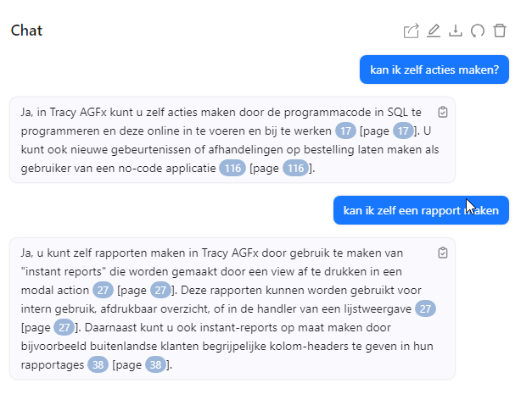Open page 17 badge inside brackets

point(403,131)
